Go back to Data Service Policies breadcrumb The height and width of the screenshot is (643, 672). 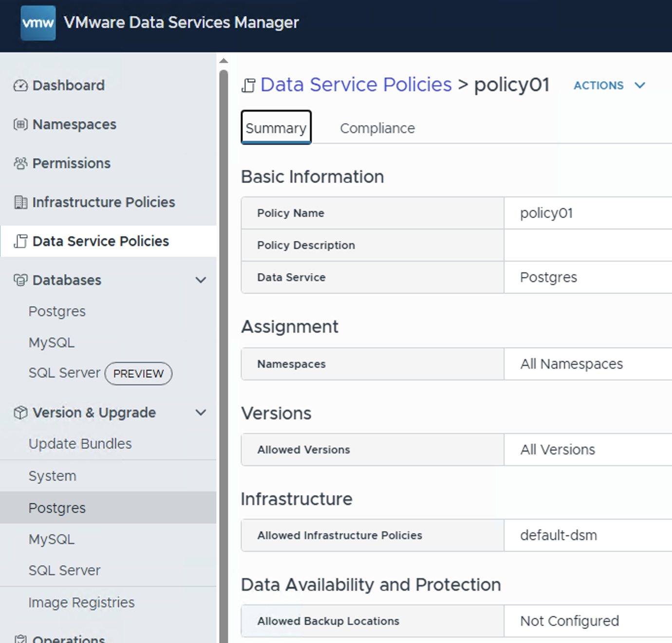(x=356, y=85)
